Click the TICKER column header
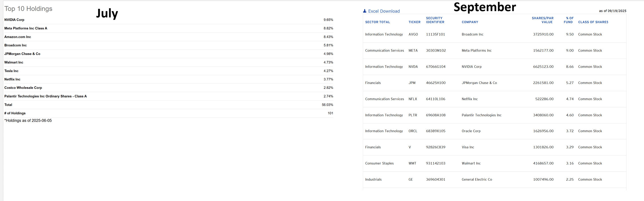Viewport: 644px width, 201px height. [414, 22]
